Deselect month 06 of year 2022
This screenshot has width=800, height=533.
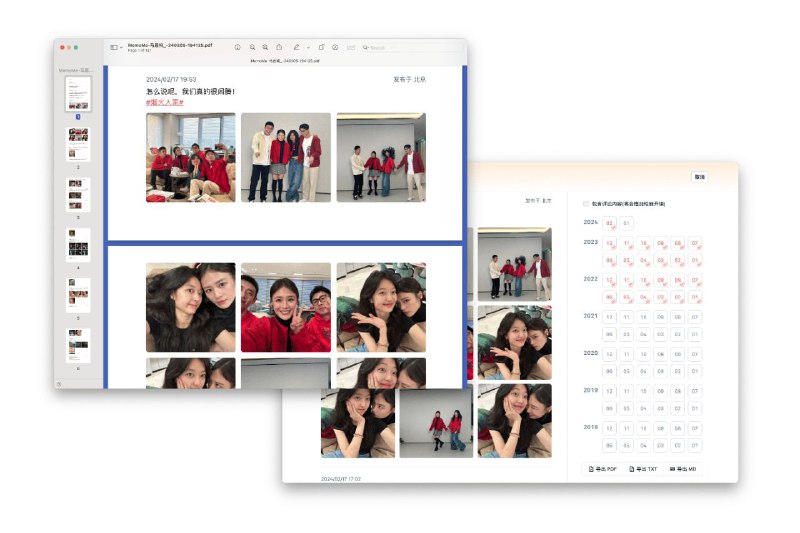coord(609,297)
